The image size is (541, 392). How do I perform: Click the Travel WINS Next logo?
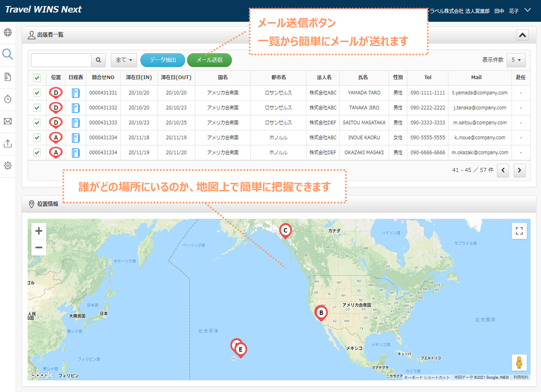43,10
